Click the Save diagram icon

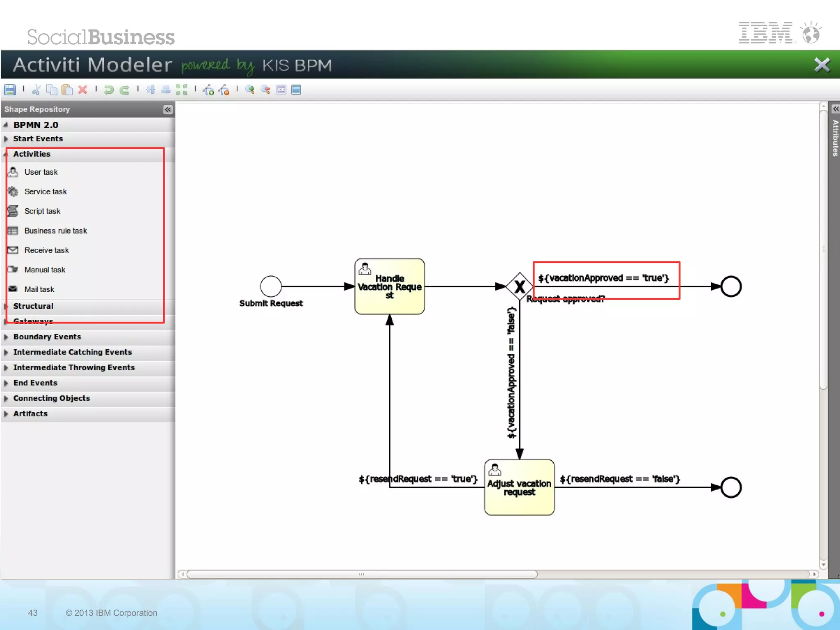tap(10, 90)
